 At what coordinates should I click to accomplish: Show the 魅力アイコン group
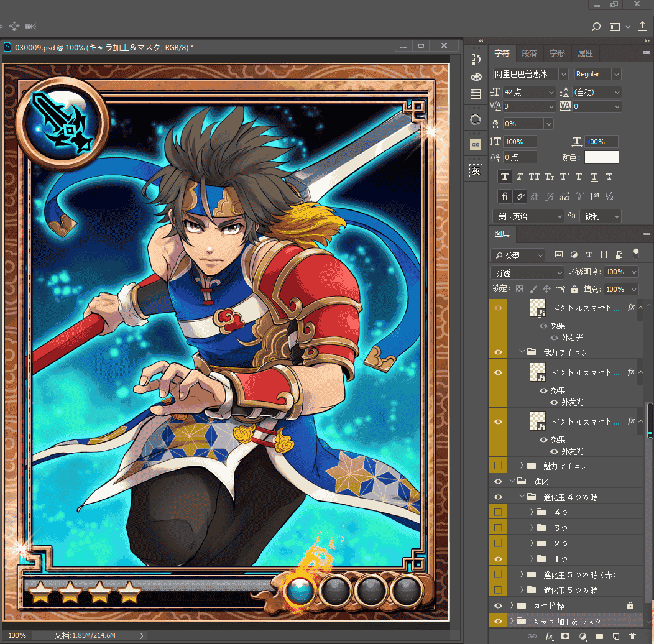pos(497,466)
